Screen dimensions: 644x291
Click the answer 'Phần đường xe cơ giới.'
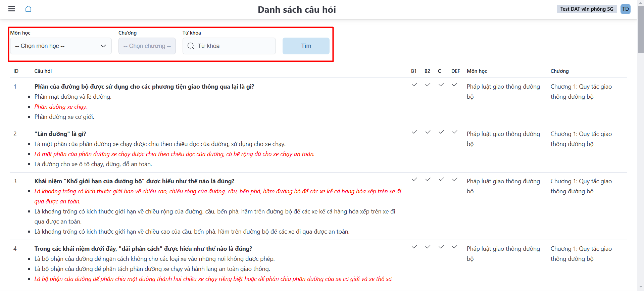coord(64,117)
